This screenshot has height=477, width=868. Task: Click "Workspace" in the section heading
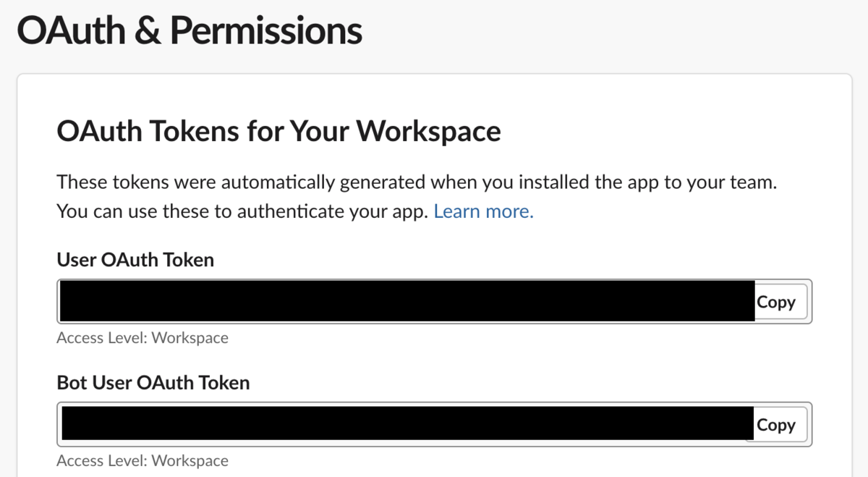[428, 132]
